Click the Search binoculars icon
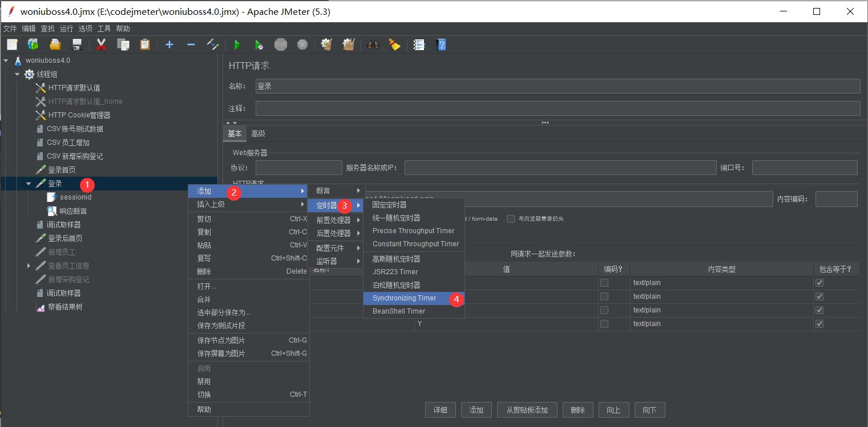The image size is (868, 427). (373, 44)
